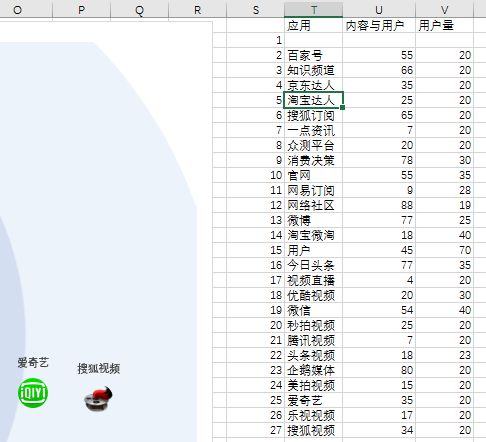Select the 百家号 cell

click(x=314, y=55)
